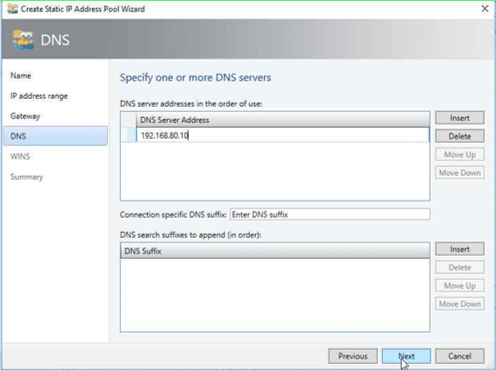Move DNS server address down
Viewport: 496px width, 370px height.
[460, 173]
